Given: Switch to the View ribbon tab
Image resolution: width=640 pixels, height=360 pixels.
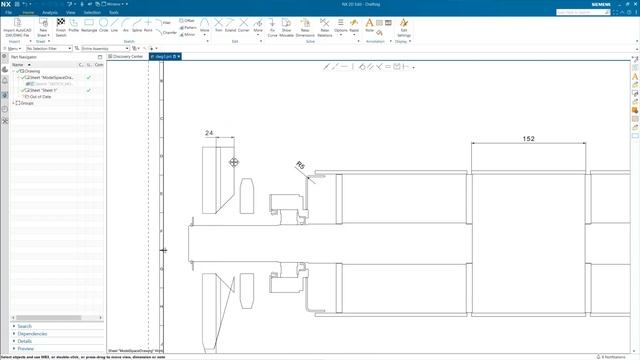Looking at the screenshot, I should pos(71,13).
